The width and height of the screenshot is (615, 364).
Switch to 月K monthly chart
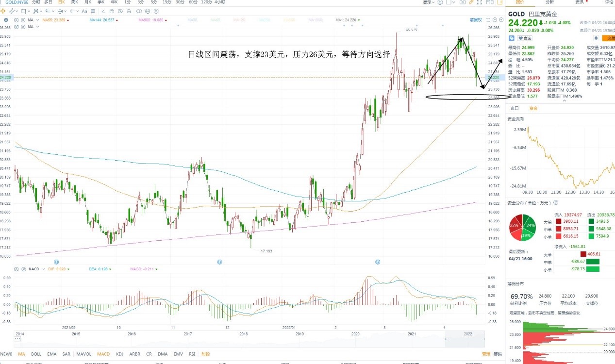pyautogui.click(x=88, y=2)
